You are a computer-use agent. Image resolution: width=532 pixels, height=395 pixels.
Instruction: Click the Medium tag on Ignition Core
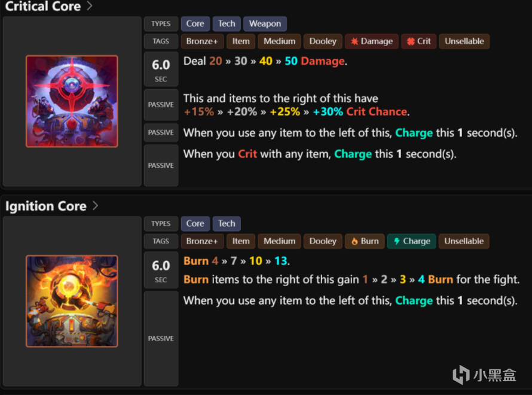pyautogui.click(x=280, y=241)
